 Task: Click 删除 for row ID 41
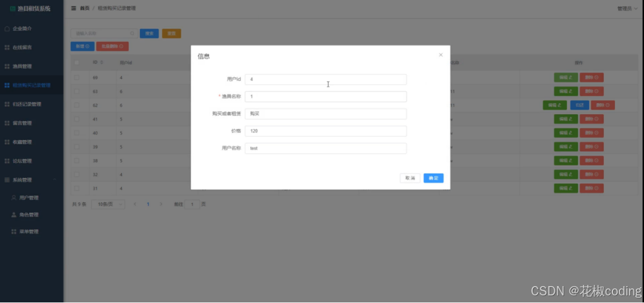tap(592, 119)
